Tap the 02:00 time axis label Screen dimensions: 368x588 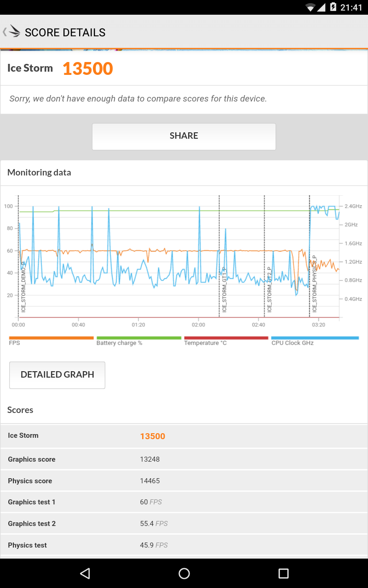point(198,325)
